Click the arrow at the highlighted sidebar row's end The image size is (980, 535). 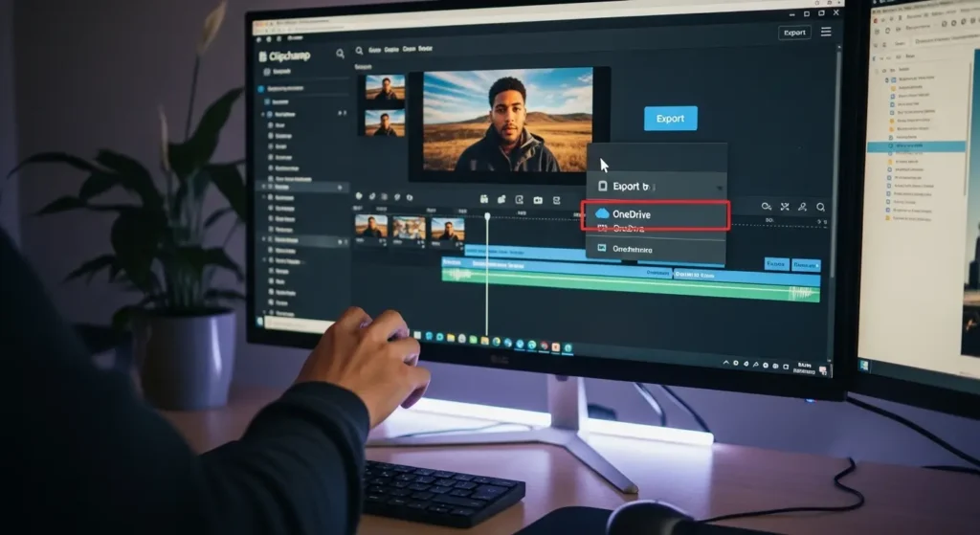point(341,188)
